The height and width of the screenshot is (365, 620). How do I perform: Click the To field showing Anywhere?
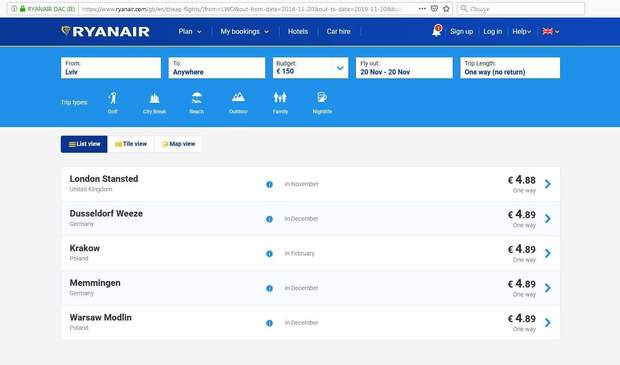click(217, 68)
